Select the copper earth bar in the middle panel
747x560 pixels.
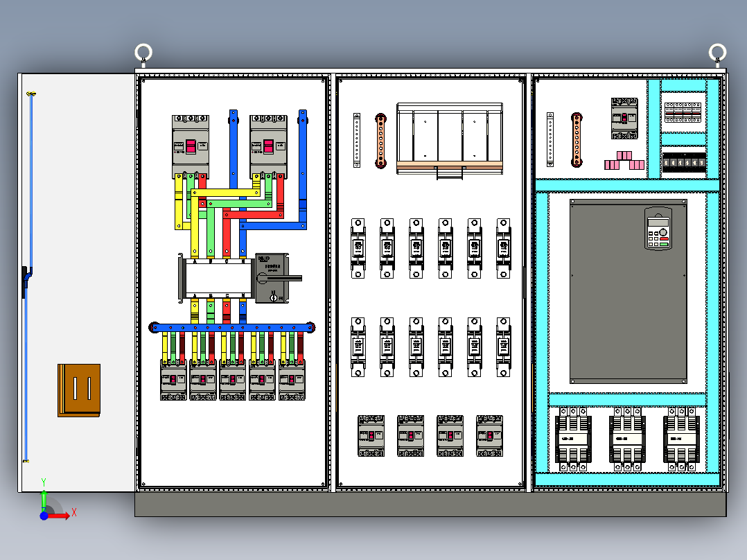(380, 141)
